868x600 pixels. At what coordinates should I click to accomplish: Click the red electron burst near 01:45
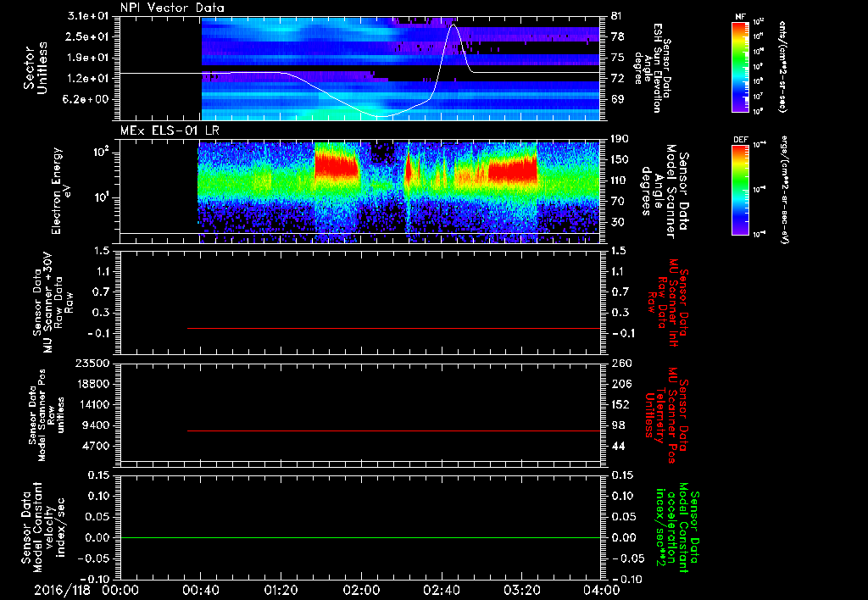pos(337,166)
